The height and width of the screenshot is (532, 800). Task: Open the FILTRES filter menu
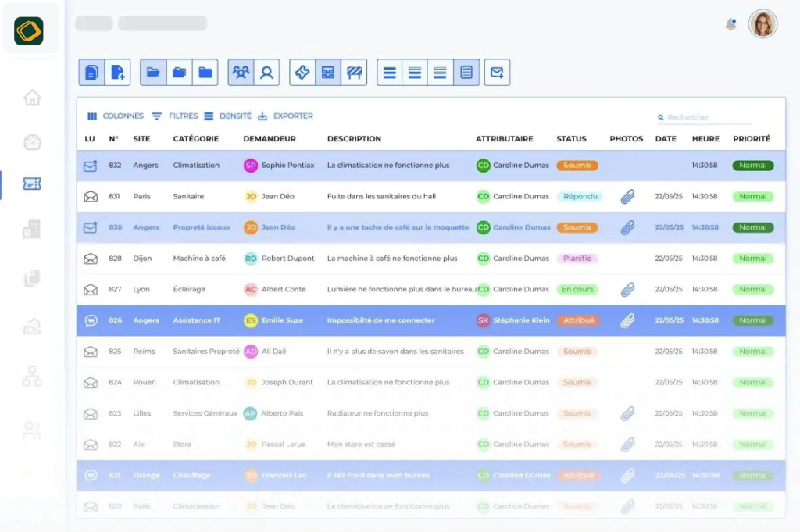[175, 116]
